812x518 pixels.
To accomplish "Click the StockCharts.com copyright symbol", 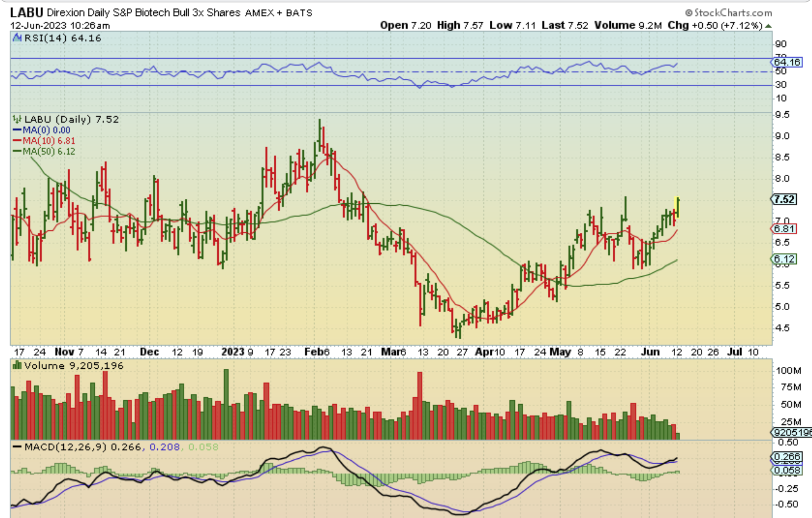I will coord(689,13).
